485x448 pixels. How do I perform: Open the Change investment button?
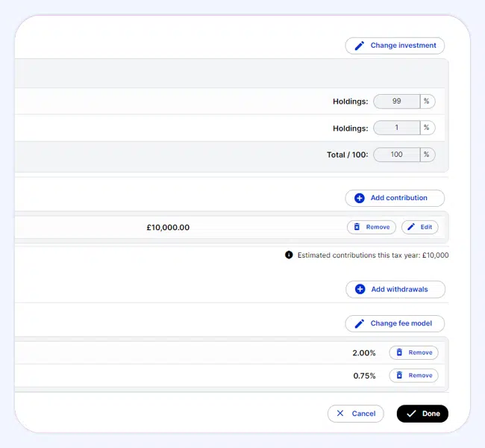(395, 46)
